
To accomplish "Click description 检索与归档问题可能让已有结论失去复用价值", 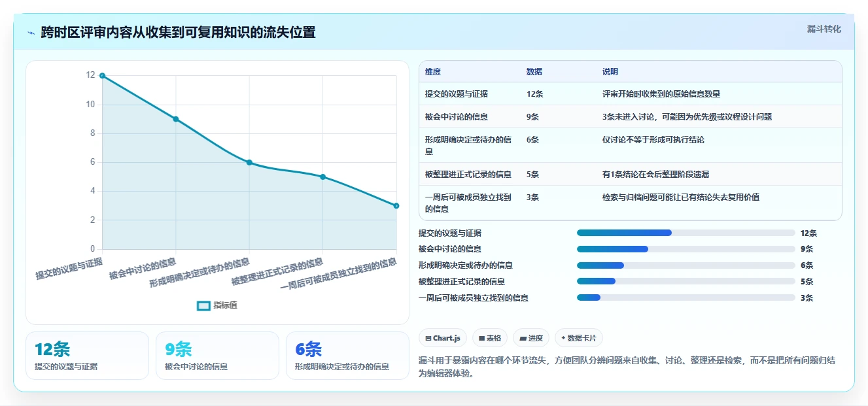I will [x=681, y=197].
